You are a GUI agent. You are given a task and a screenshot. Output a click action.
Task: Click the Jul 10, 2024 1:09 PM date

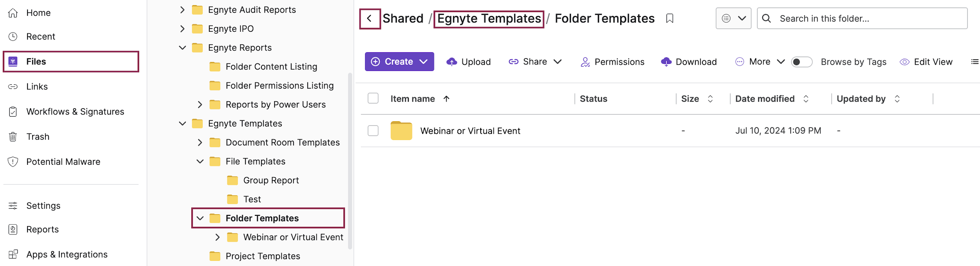pyautogui.click(x=778, y=131)
